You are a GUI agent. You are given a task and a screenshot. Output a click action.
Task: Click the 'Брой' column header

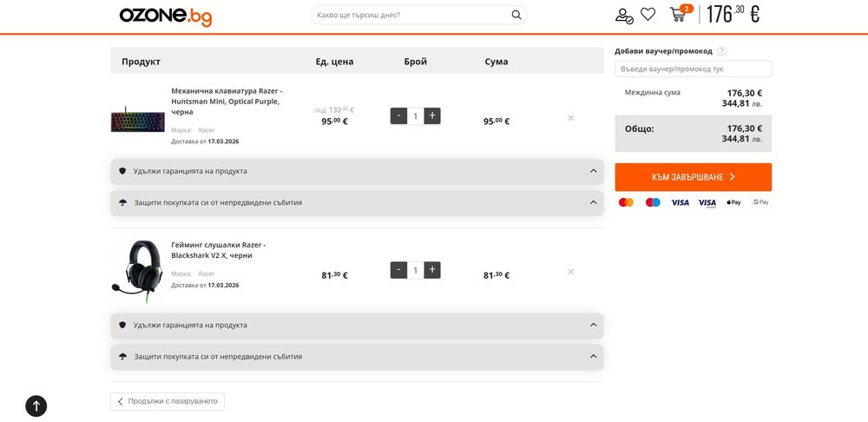click(x=416, y=62)
